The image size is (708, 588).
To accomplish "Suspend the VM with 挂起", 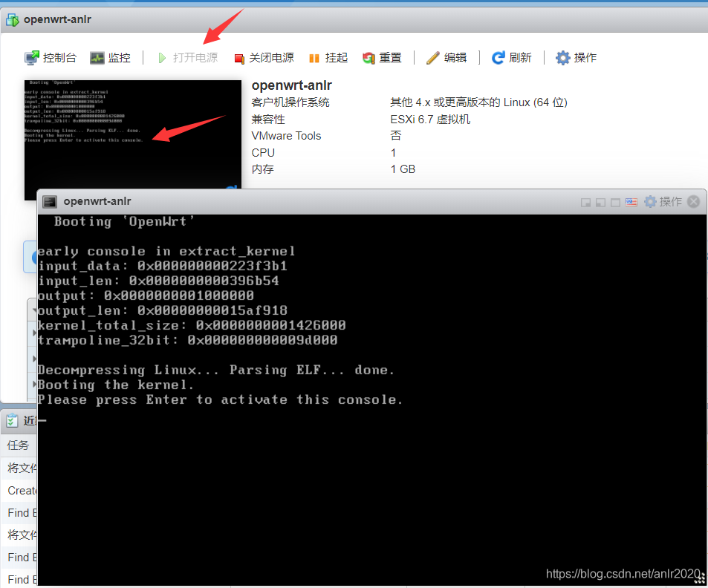I will tap(328, 58).
